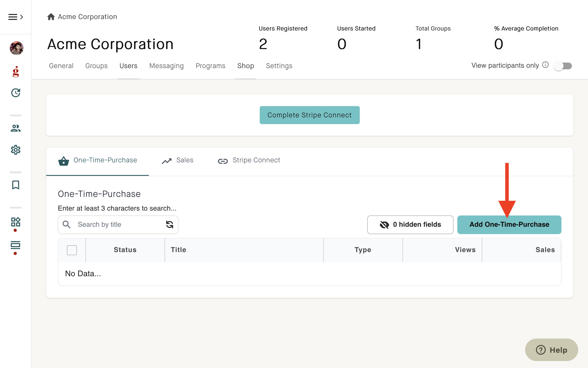Select the Stripe Connect sub-tab

click(x=249, y=160)
